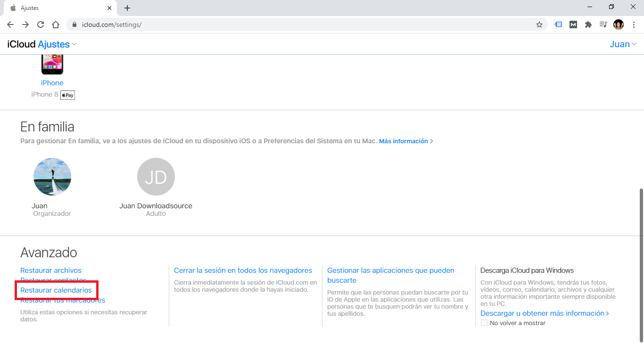This screenshot has height=343, width=644.
Task: Click the Apple Pay badge next to iPhone 8
Action: pyautogui.click(x=67, y=95)
